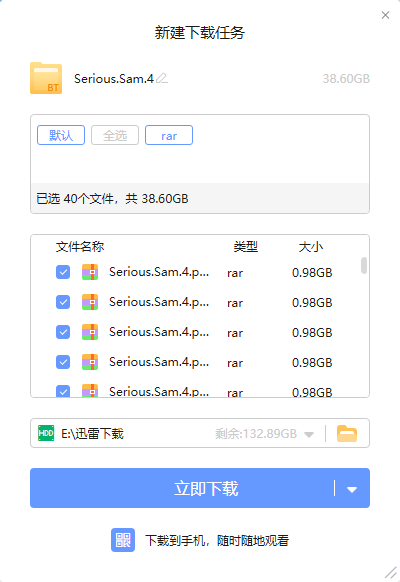Click the Serious.Sam.4 task name text
400x582 pixels.
[114, 79]
